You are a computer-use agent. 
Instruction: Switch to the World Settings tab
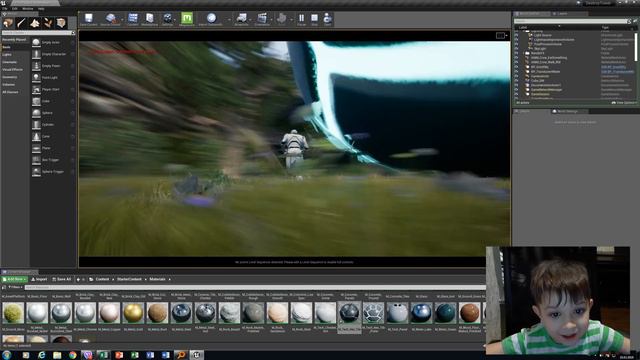(x=566, y=111)
